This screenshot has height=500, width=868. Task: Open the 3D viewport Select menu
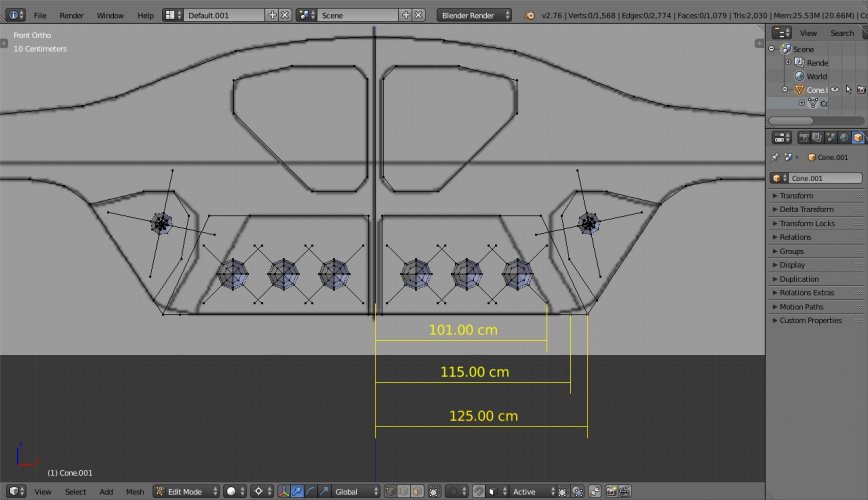(x=75, y=491)
